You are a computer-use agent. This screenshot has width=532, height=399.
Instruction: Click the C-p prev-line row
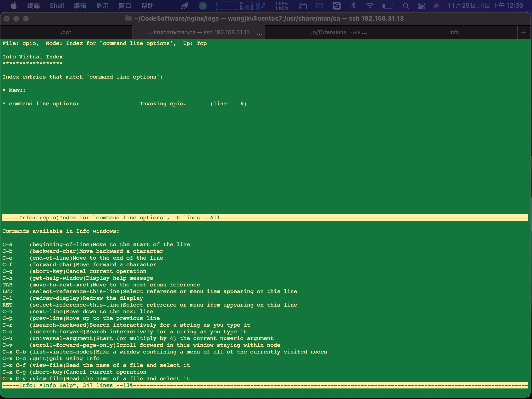coord(81,318)
